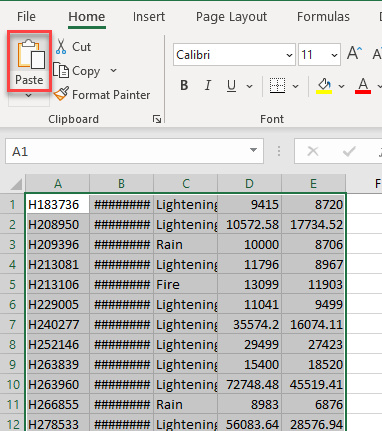Image resolution: width=382 pixels, height=431 pixels.
Task: Expand the Borders options arrow
Action: tap(295, 86)
